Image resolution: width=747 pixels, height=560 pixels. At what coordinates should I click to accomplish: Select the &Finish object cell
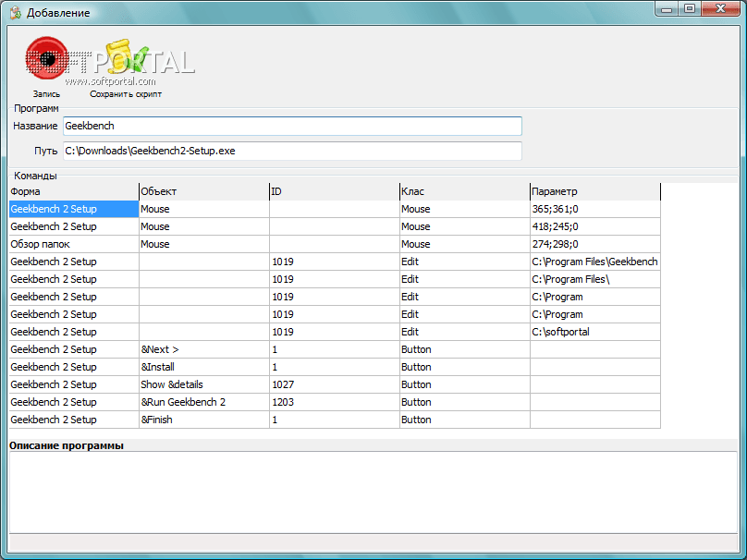pyautogui.click(x=204, y=420)
